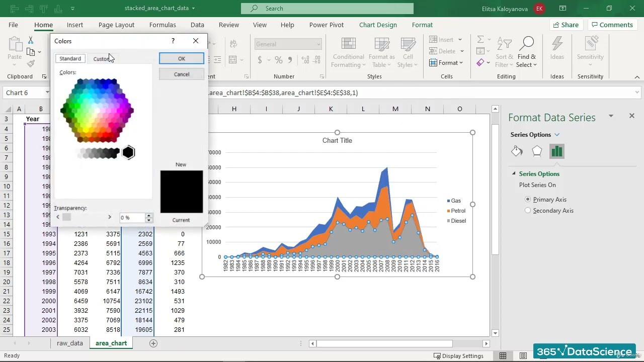Select Secondary Axis radio button
Image resolution: width=644 pixels, height=362 pixels.
coord(528,211)
